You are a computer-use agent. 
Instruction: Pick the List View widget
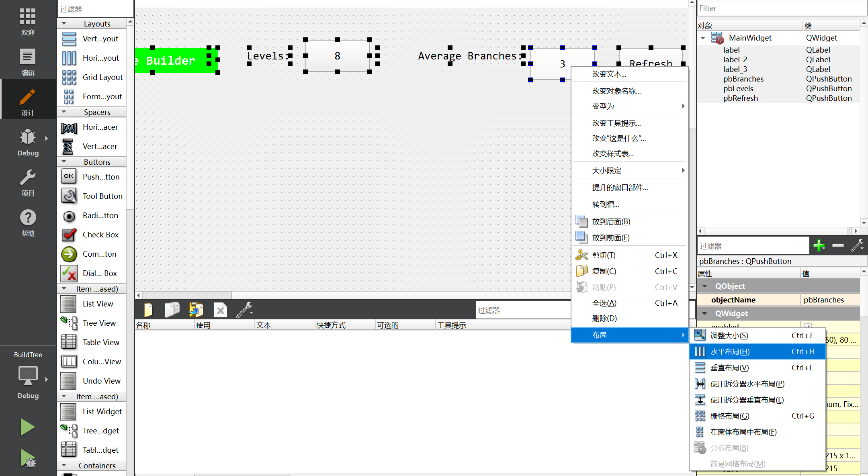tap(92, 304)
